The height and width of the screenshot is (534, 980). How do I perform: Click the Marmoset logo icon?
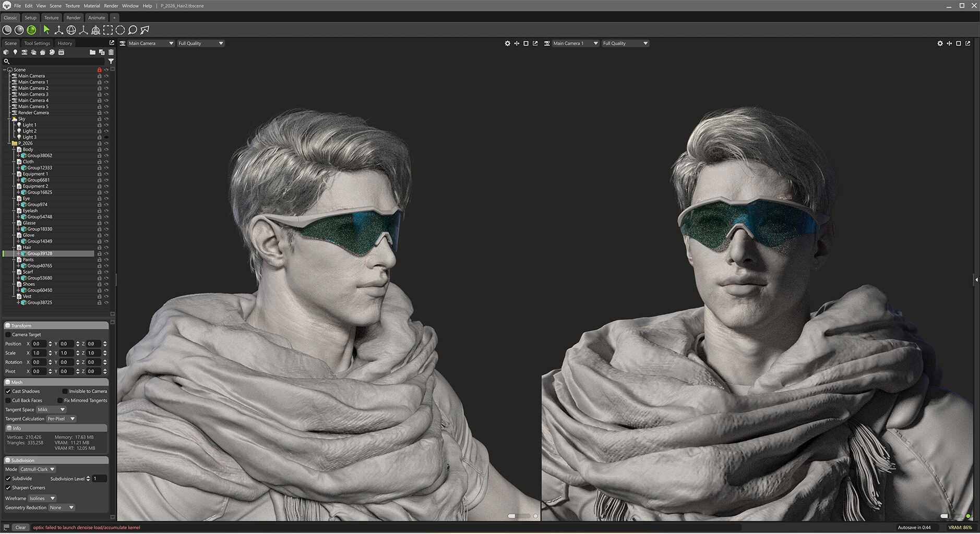pos(7,6)
